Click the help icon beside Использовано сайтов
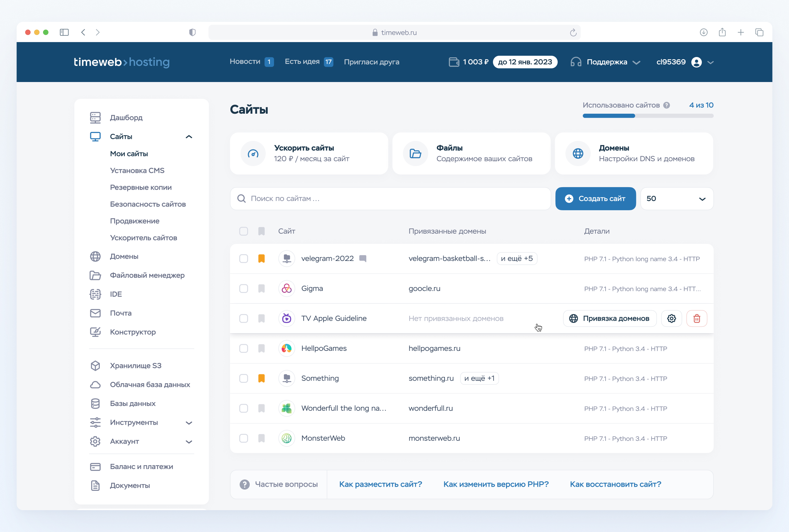The height and width of the screenshot is (532, 789). 666,105
